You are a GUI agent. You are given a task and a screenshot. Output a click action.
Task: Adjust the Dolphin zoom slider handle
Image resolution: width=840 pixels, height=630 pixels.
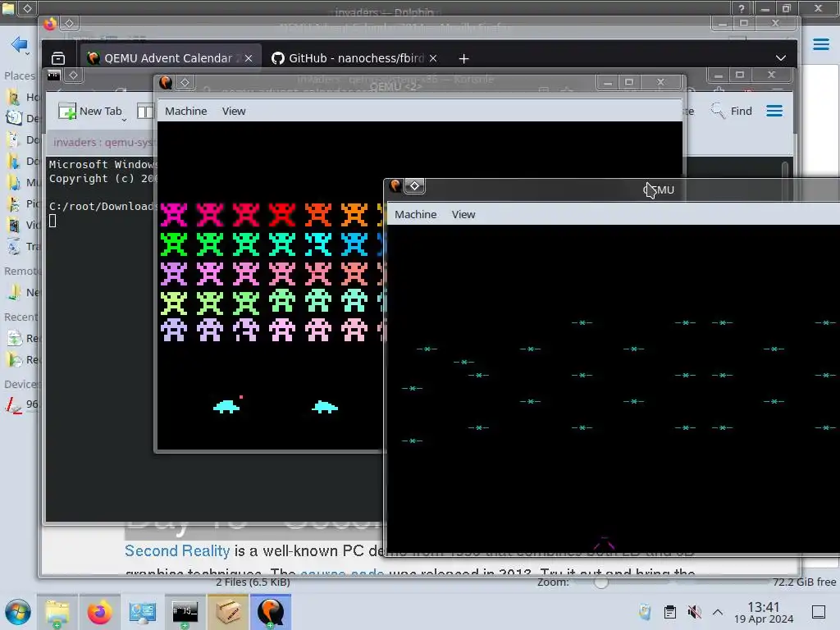tap(601, 582)
